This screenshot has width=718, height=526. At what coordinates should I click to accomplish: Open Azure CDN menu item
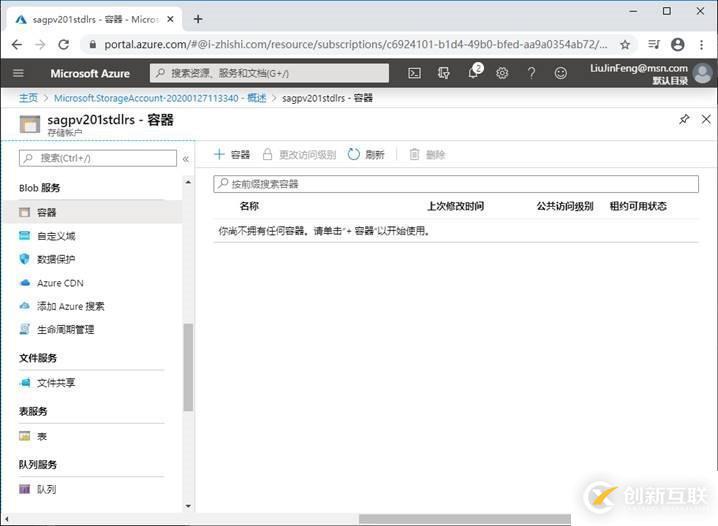pyautogui.click(x=60, y=283)
